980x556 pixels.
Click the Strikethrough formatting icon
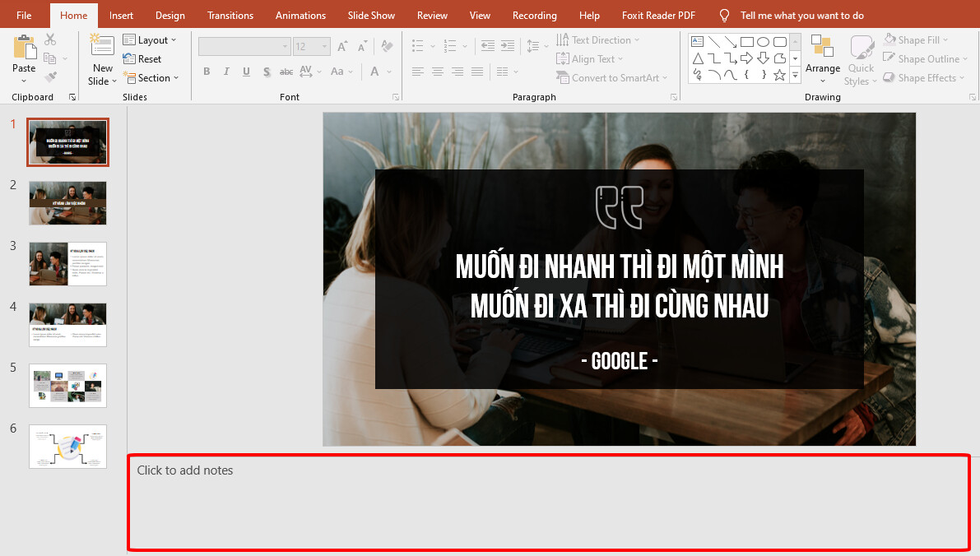pyautogui.click(x=286, y=72)
